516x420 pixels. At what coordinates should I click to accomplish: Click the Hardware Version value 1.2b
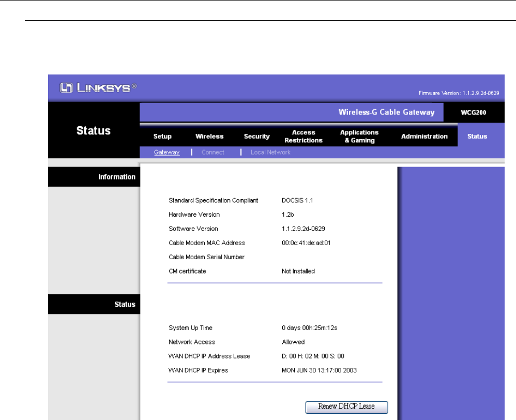(x=287, y=215)
